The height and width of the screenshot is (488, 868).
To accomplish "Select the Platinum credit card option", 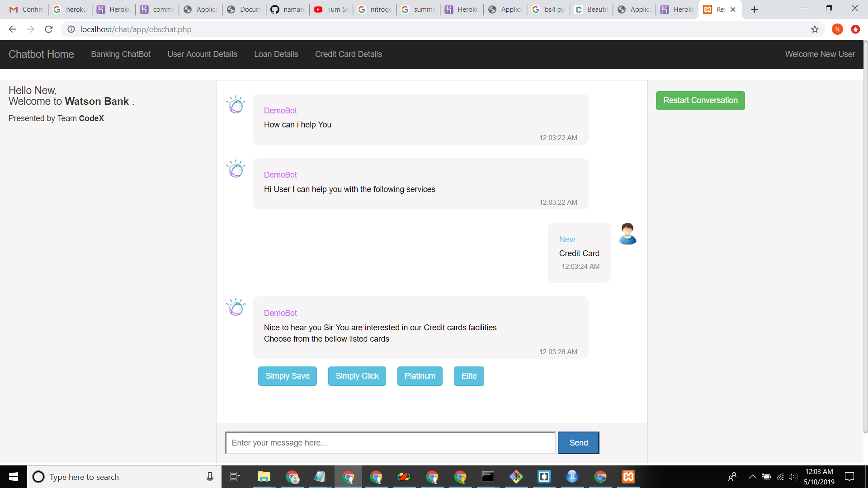I will (420, 376).
